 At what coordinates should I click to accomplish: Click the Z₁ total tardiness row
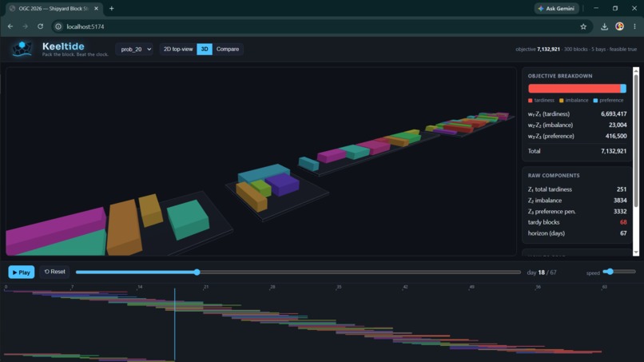(577, 189)
